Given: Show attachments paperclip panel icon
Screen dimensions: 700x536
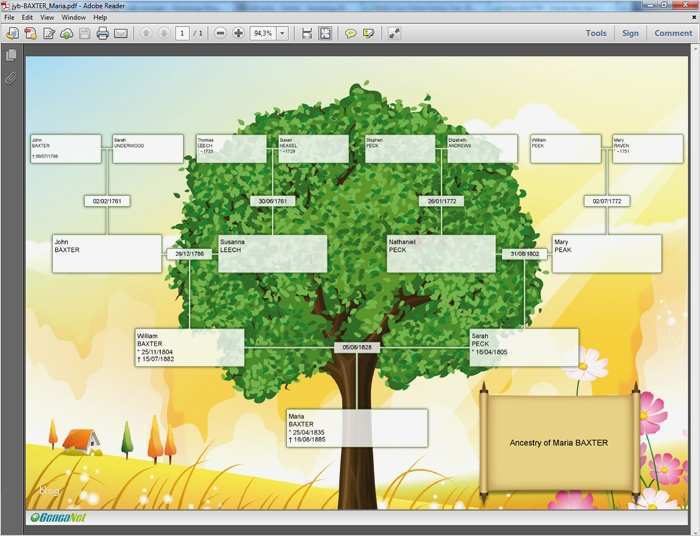Looking at the screenshot, I should pos(11,79).
